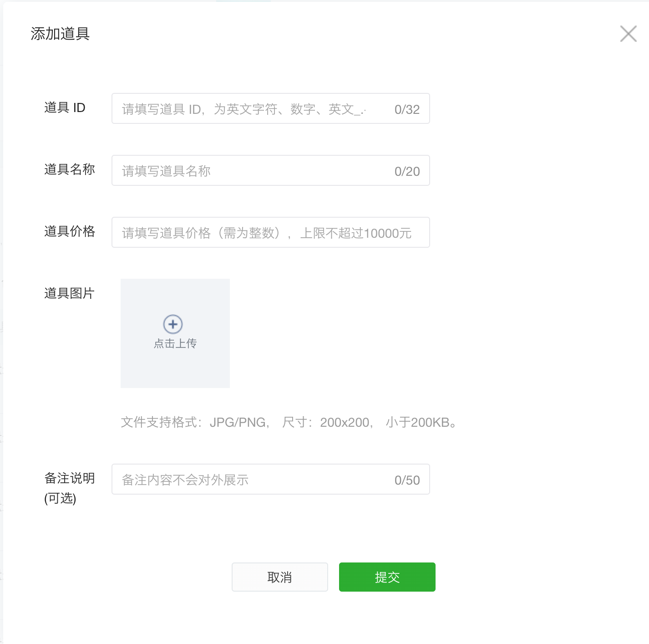Focus the 道具 ID input field
This screenshot has height=644, width=649.
[250, 109]
